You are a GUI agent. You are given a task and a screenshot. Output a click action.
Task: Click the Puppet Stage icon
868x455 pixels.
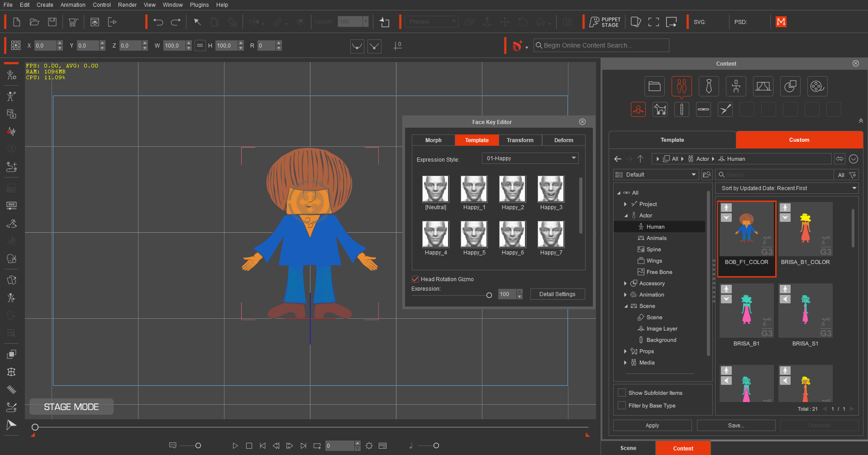tap(605, 22)
